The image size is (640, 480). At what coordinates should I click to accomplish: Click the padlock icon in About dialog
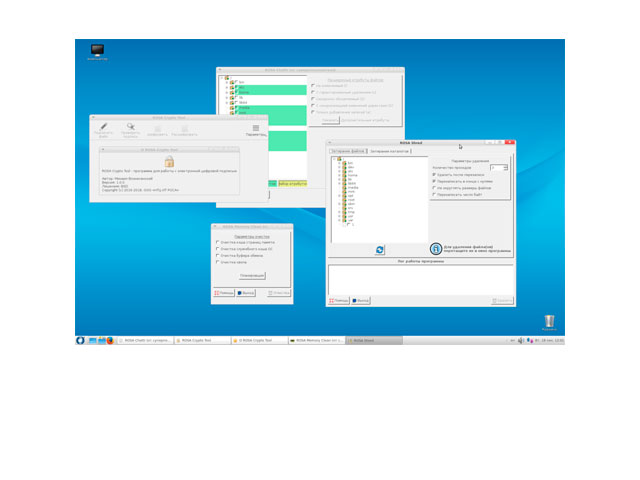(x=169, y=161)
